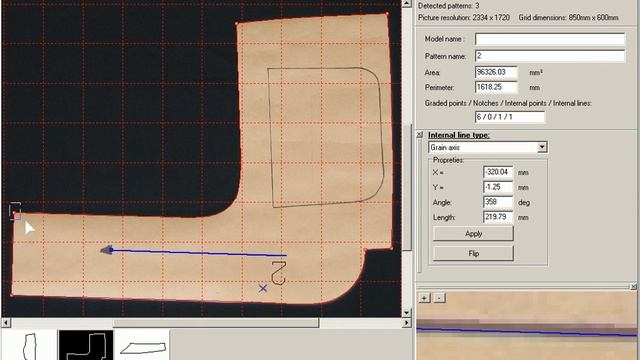Click the Length value field
The image size is (640, 360).
tap(498, 217)
